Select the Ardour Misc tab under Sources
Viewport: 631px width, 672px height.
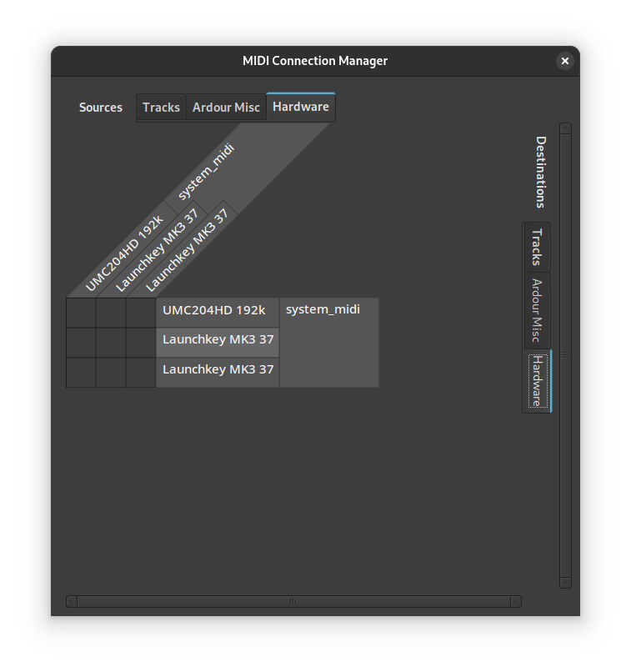(x=226, y=108)
